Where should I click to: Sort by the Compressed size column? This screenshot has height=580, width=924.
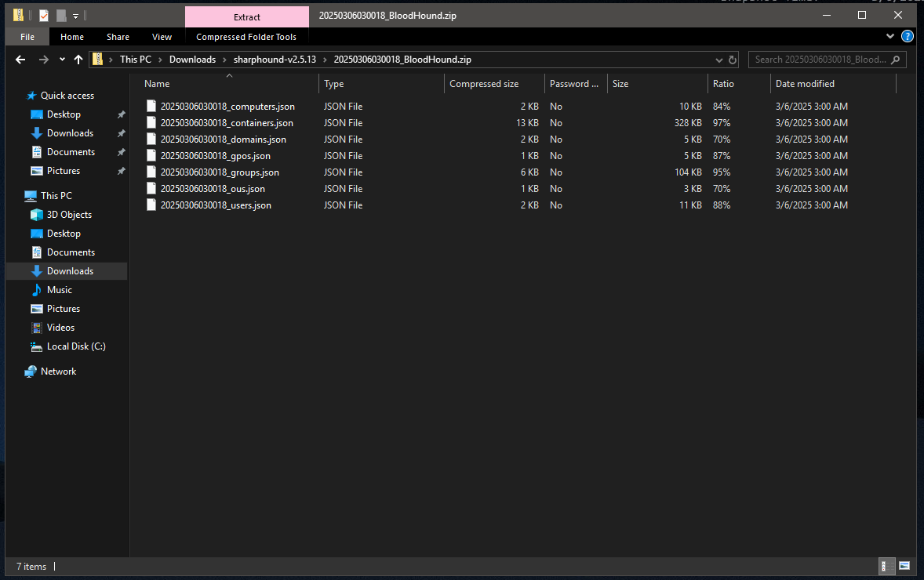494,84
